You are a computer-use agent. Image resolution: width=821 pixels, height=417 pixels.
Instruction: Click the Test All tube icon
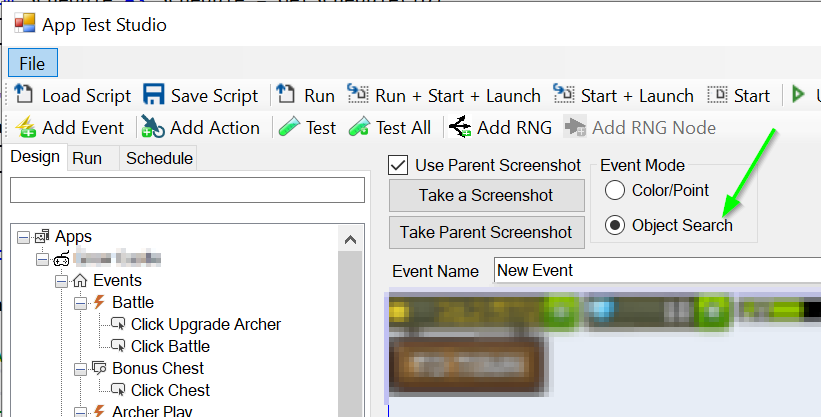click(359, 127)
